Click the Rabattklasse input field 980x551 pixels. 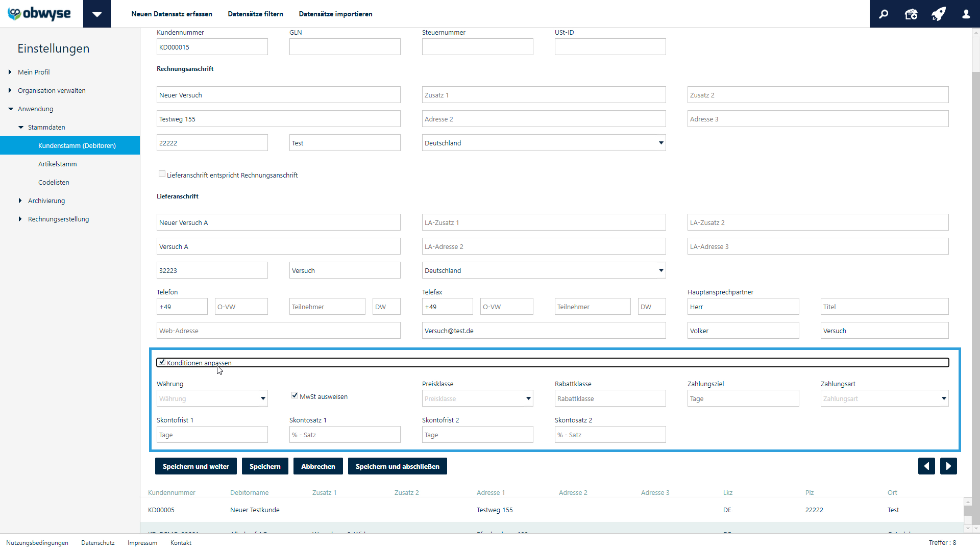tap(610, 398)
